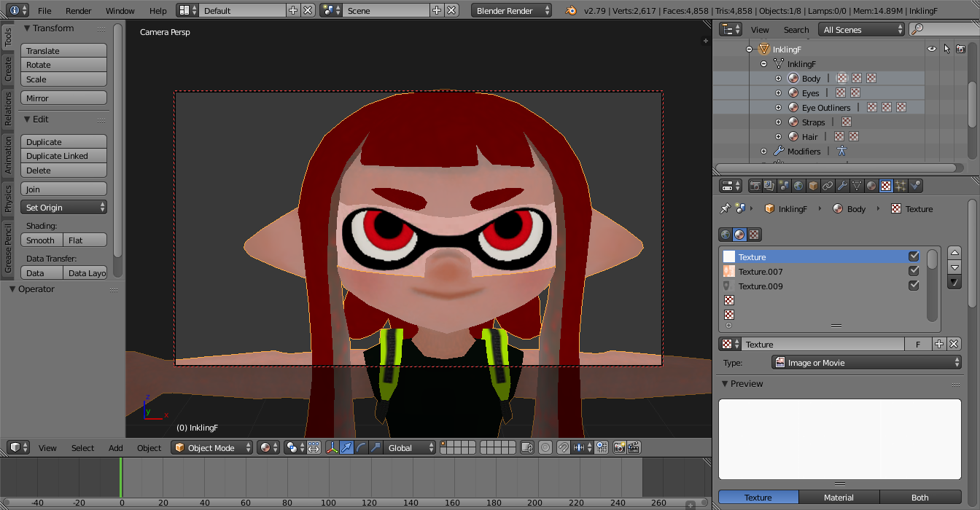Toggle the snap during transform magnet icon
Viewport: 980px width, 510px height.
click(x=563, y=447)
